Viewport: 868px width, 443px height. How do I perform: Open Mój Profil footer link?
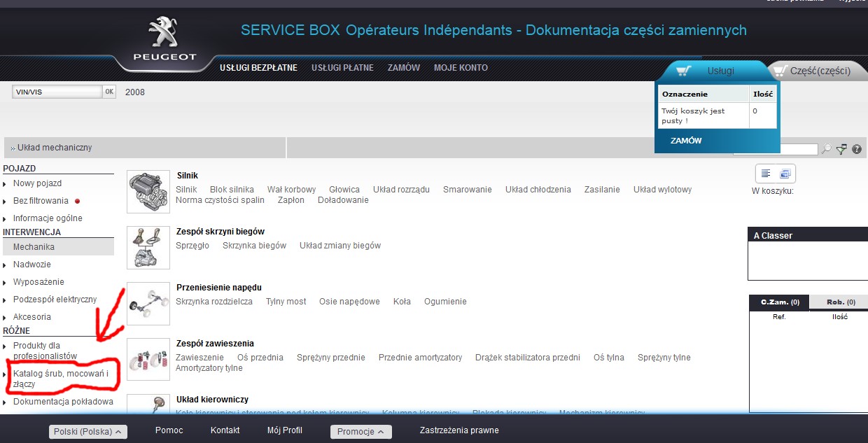tap(285, 430)
